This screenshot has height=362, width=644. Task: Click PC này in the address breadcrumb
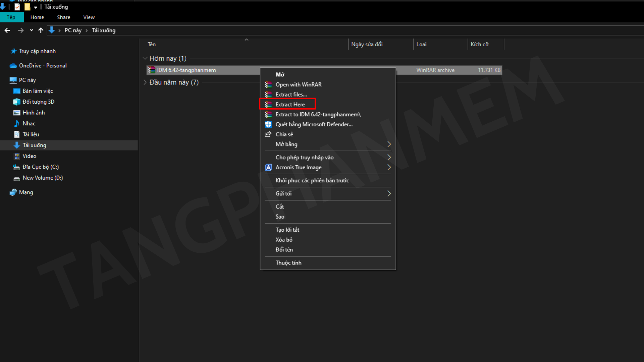[73, 31]
